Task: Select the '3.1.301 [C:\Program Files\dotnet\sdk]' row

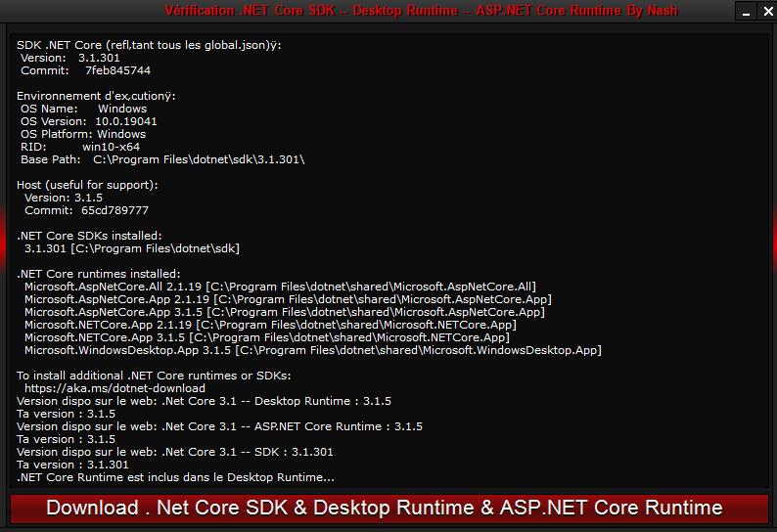Action: click(x=132, y=248)
